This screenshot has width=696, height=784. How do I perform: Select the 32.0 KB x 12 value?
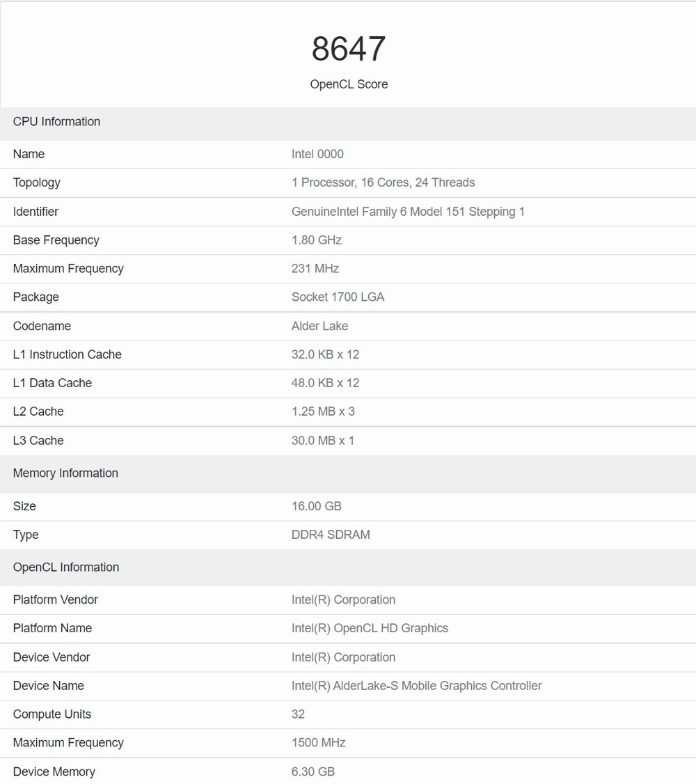click(325, 354)
